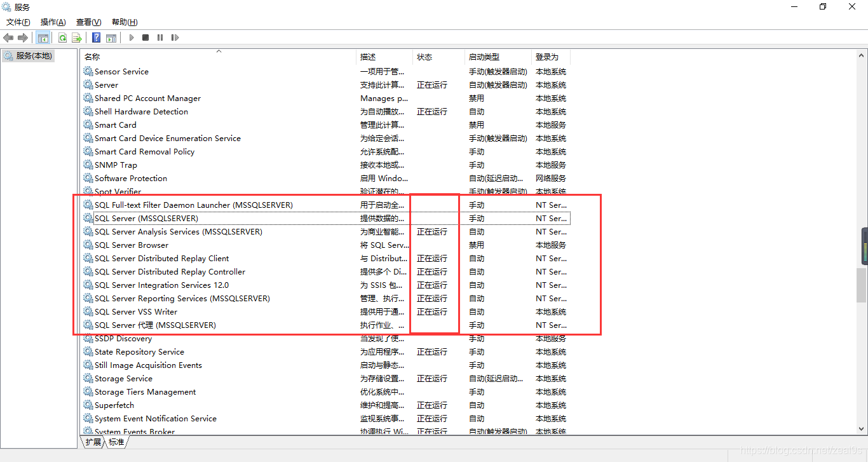Open the 操作(A) menu

pos(53,22)
